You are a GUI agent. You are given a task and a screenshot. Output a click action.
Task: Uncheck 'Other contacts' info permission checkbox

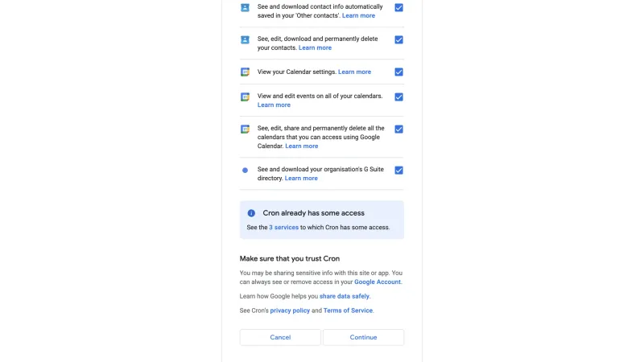(398, 7)
